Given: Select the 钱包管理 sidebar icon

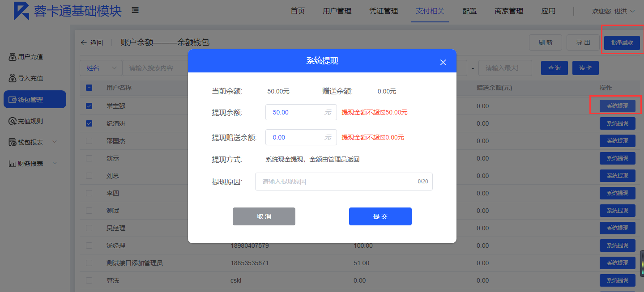Looking at the screenshot, I should point(13,100).
